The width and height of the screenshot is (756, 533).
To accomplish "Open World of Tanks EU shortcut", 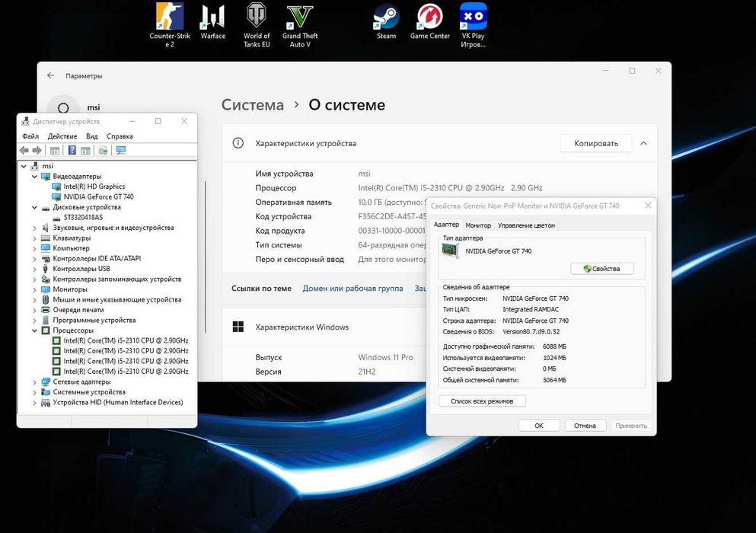I will (x=257, y=25).
